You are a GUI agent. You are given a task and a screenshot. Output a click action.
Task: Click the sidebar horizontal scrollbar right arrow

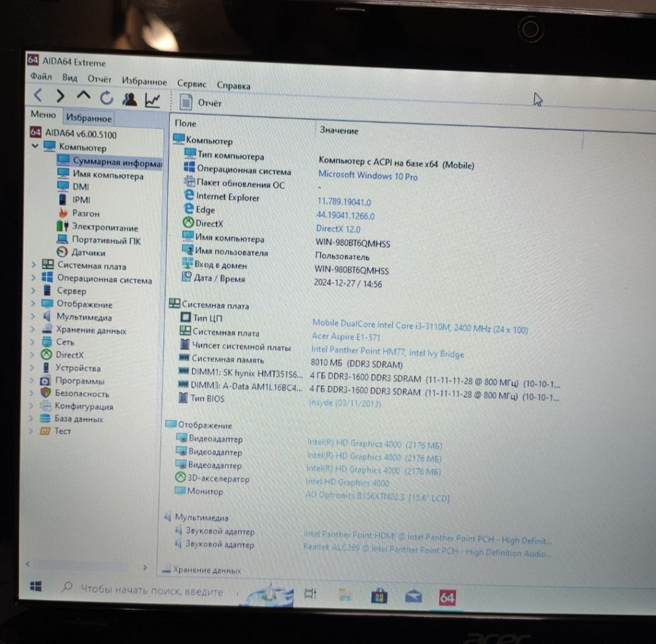click(146, 567)
